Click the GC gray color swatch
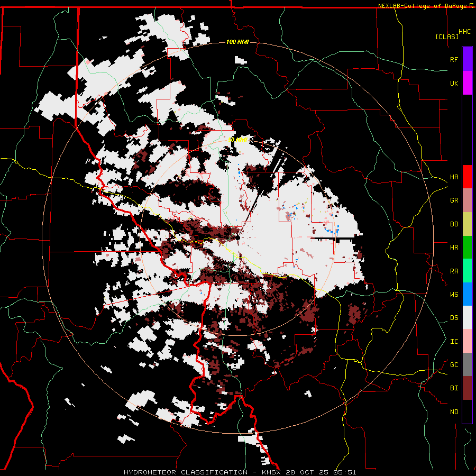The height and width of the screenshot is (476, 476). [x=467, y=364]
